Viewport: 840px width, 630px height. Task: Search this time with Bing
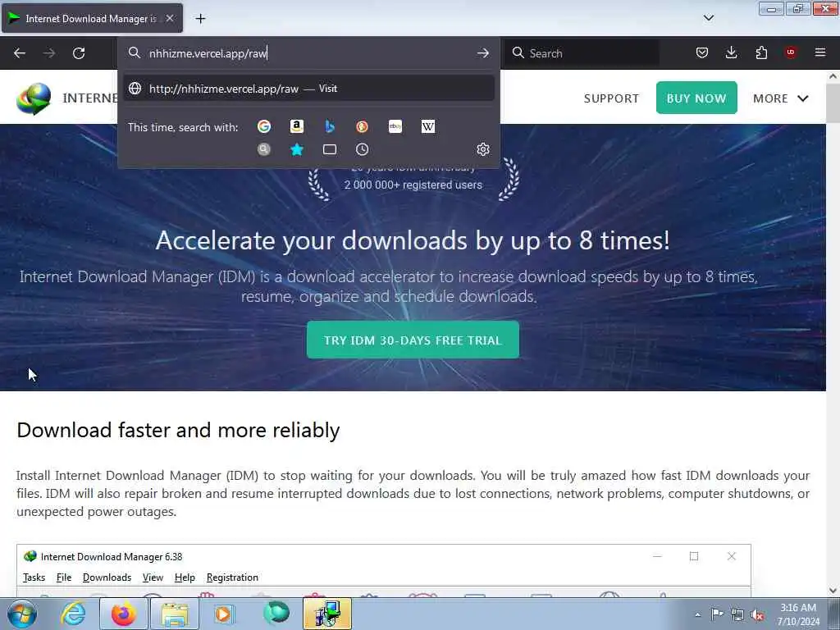(x=330, y=126)
